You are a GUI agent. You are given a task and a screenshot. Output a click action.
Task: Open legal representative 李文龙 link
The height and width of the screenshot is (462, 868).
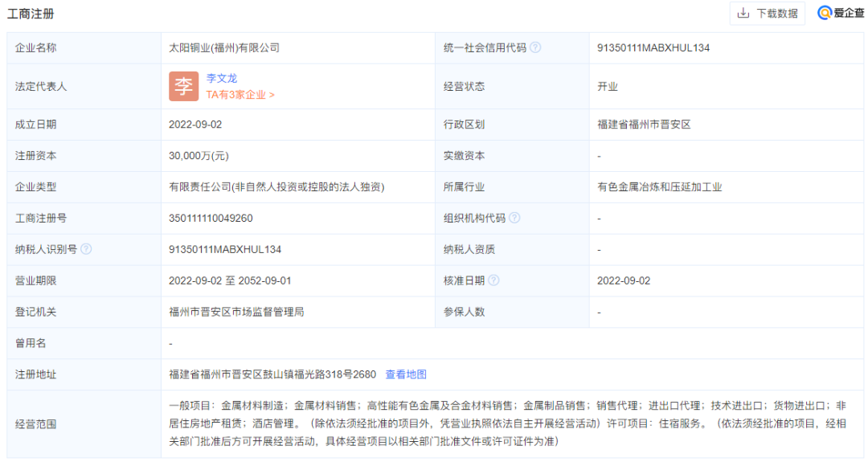222,78
